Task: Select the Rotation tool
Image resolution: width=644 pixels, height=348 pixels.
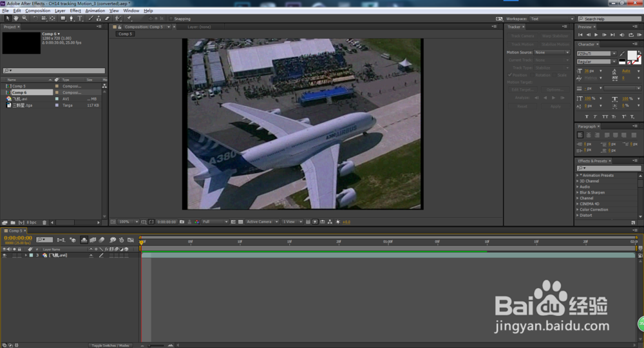Action: click(x=35, y=19)
